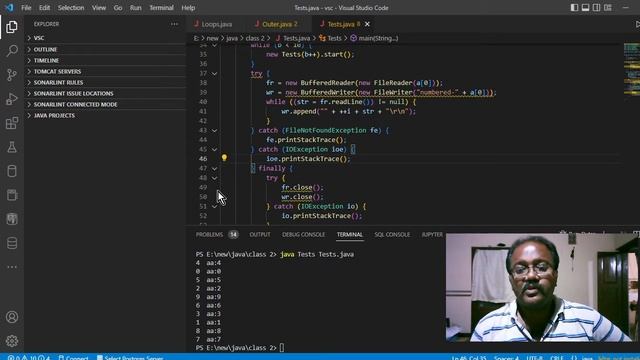Fold the IOException catch at line 45
Viewport: 640px width, 360px height.
click(x=214, y=149)
